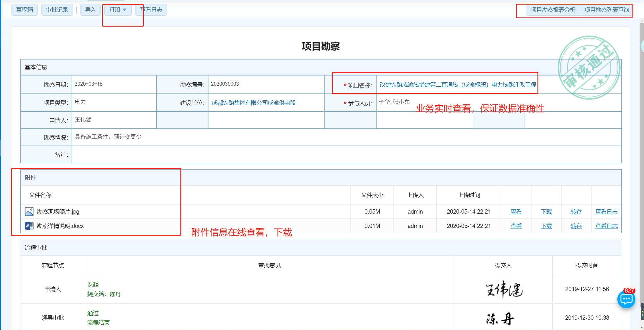644x330 pixels.
Task: Click 查看 for 勘察现场照片.jpg
Action: pyautogui.click(x=516, y=212)
